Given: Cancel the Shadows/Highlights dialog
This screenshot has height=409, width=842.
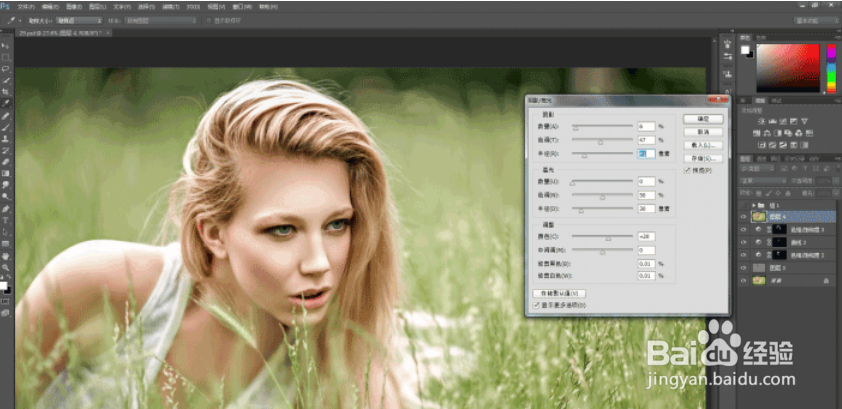Looking at the screenshot, I should point(703,132).
